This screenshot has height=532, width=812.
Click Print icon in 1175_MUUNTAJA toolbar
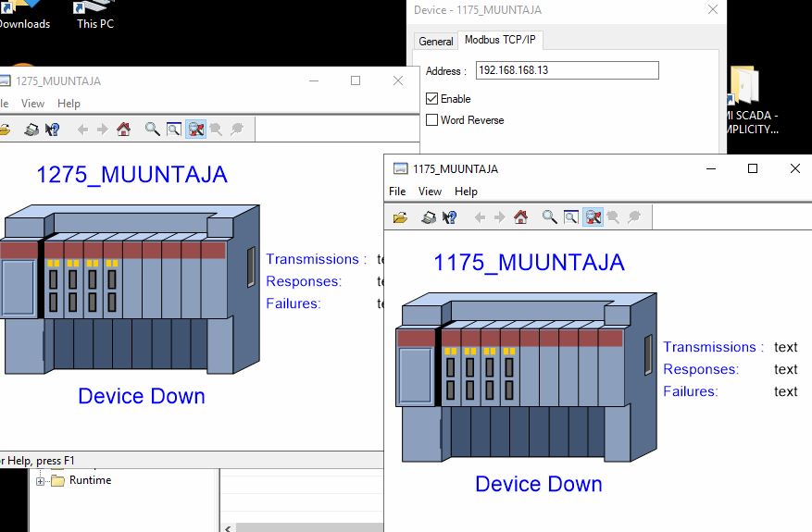(x=429, y=217)
